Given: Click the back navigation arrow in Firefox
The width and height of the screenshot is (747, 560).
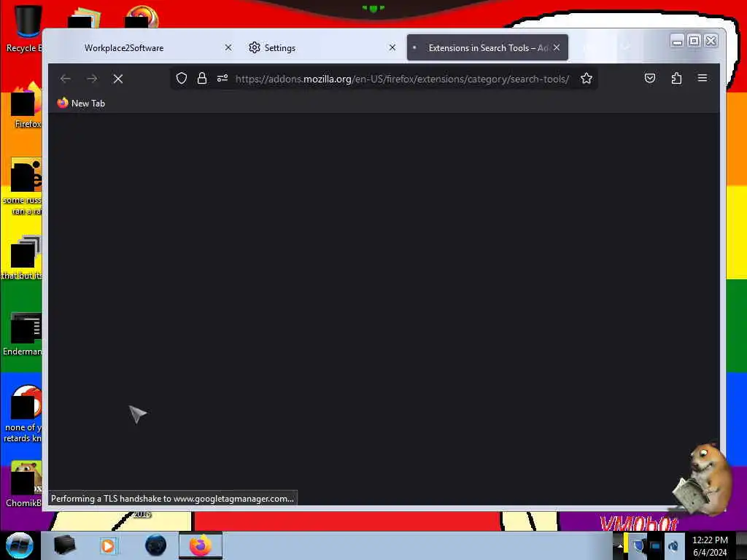Looking at the screenshot, I should click(x=66, y=79).
